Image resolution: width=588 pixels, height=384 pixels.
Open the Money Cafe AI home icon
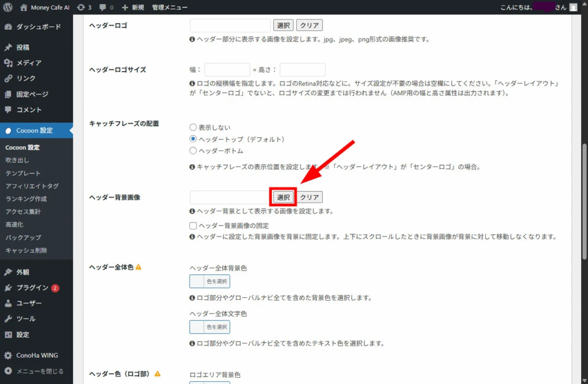point(24,7)
